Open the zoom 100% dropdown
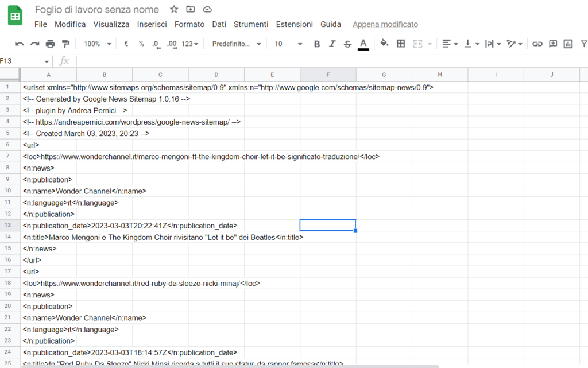The width and height of the screenshot is (588, 368). pyautogui.click(x=97, y=44)
